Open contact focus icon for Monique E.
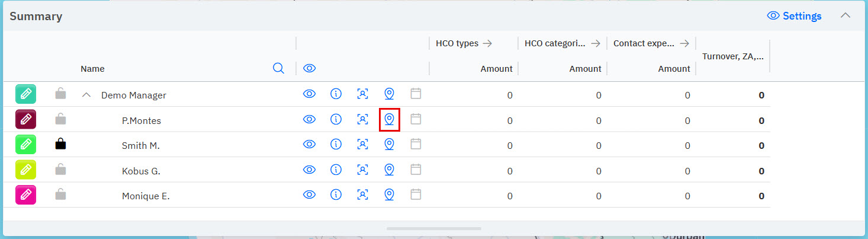The image size is (868, 239). tap(362, 195)
